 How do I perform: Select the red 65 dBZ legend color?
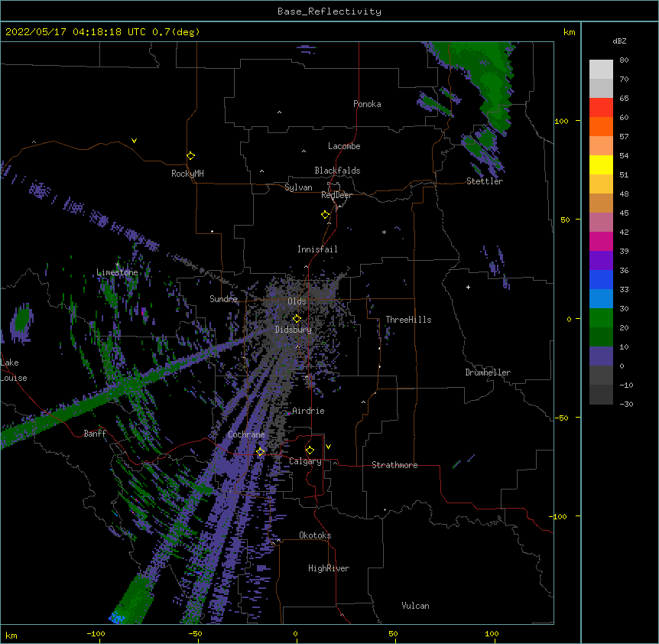click(601, 107)
